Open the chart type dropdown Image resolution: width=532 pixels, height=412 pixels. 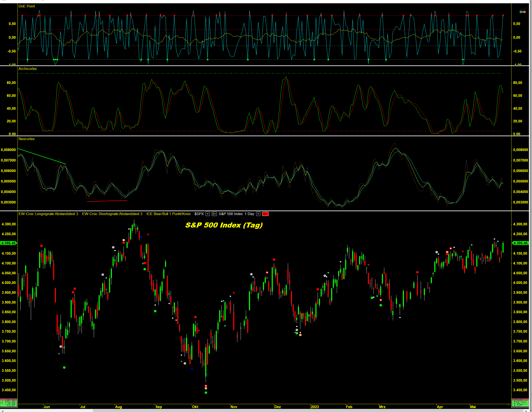tap(214, 214)
